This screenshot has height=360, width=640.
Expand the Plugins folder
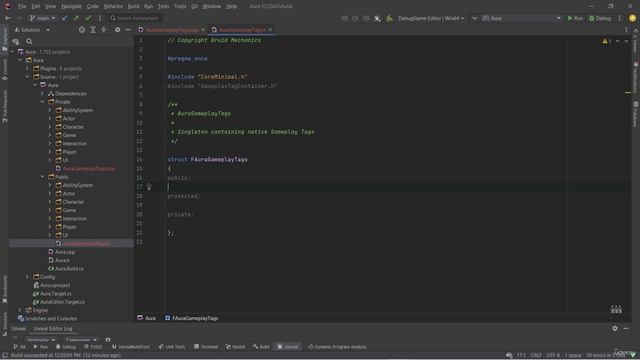pyautogui.click(x=27, y=69)
